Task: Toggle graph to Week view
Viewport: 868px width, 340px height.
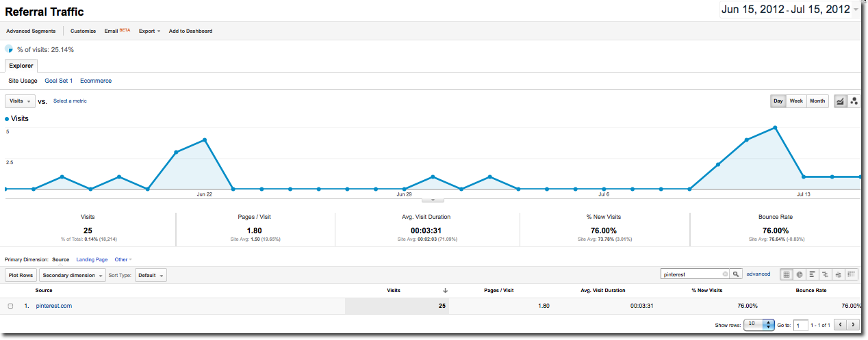Action: 796,101
